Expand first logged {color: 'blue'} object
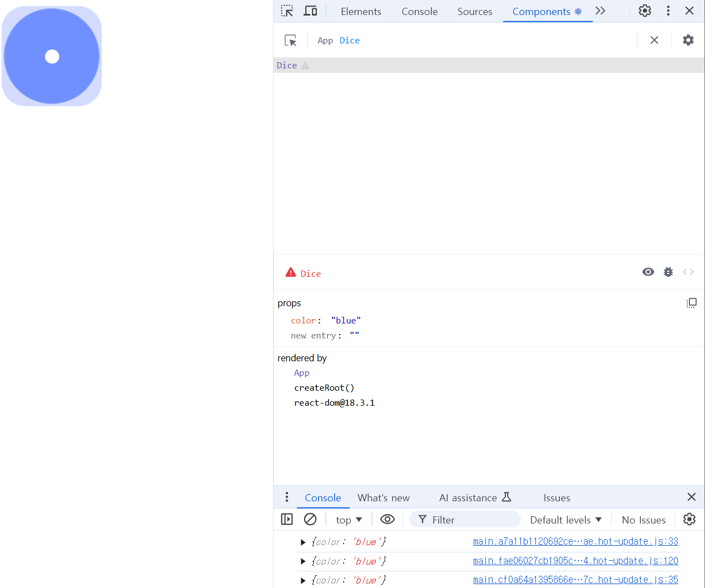This screenshot has width=705, height=588. [303, 542]
